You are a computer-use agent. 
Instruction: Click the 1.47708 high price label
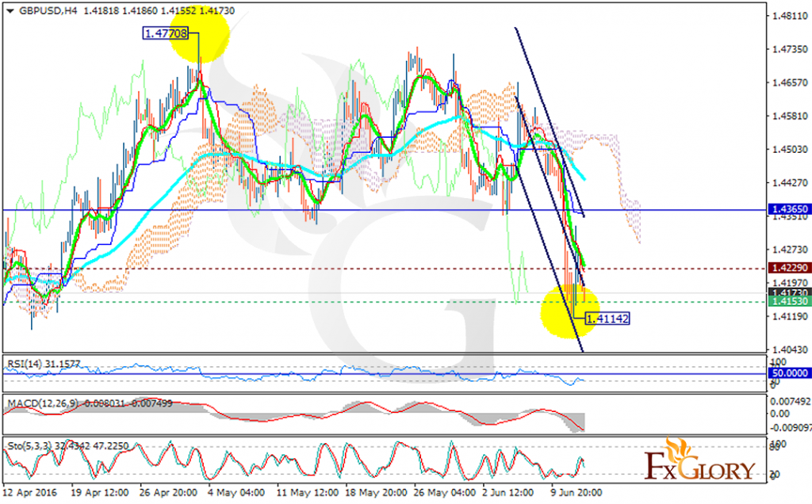tap(165, 33)
